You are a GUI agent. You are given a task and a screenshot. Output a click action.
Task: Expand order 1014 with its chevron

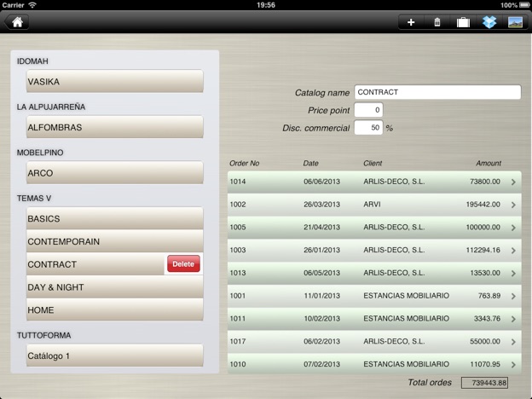coord(513,182)
